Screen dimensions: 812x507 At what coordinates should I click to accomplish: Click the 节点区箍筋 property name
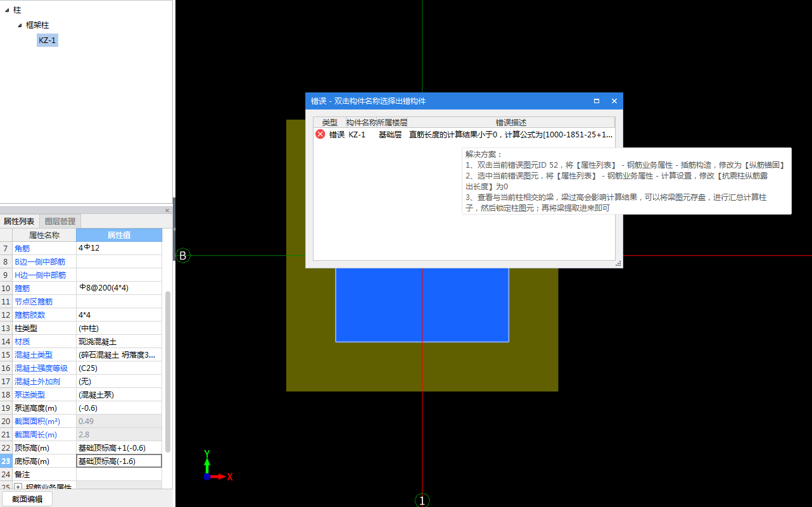click(34, 301)
